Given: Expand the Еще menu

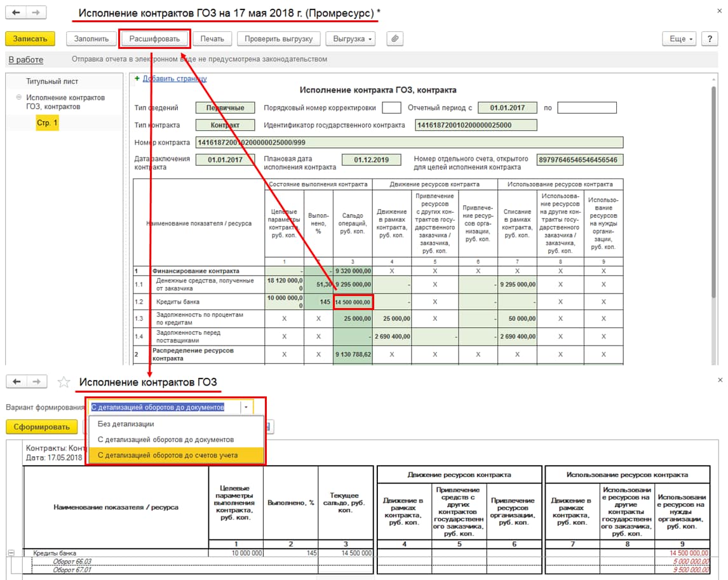Looking at the screenshot, I should click(680, 39).
